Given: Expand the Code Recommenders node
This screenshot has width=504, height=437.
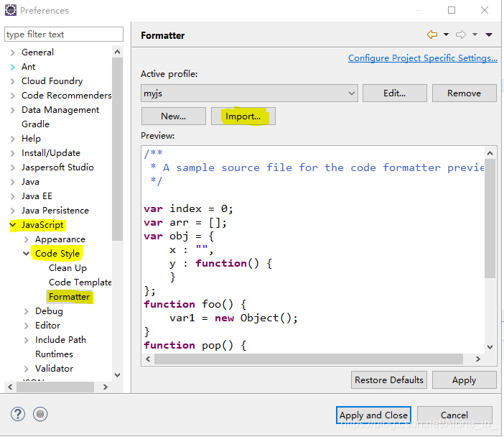Looking at the screenshot, I should pyautogui.click(x=12, y=96).
